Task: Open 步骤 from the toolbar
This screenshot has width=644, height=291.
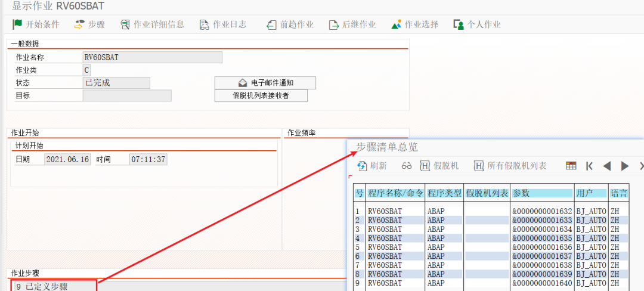Action: pyautogui.click(x=89, y=24)
